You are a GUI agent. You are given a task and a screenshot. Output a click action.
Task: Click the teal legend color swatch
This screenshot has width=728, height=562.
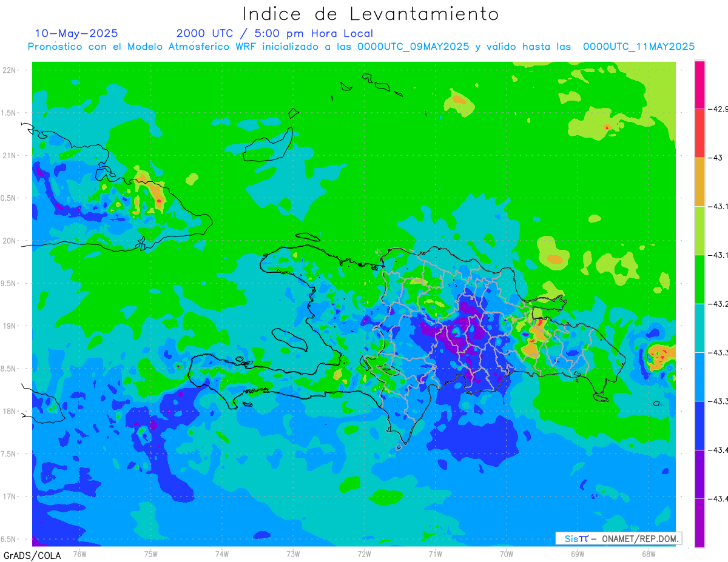click(699, 328)
